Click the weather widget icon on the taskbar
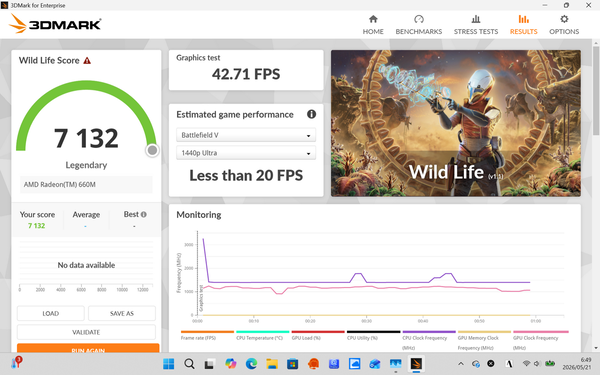This screenshot has height=375, width=600. [17, 362]
